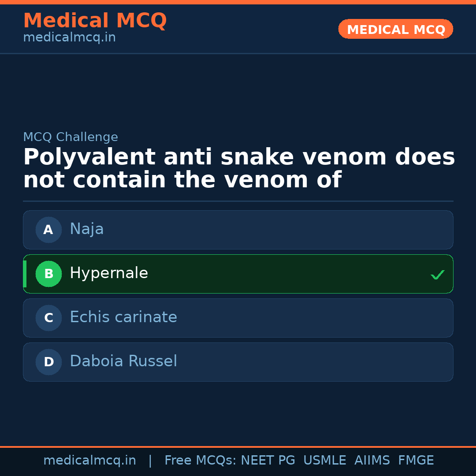
Task: Open the NEET PG section link
Action: click(268, 460)
